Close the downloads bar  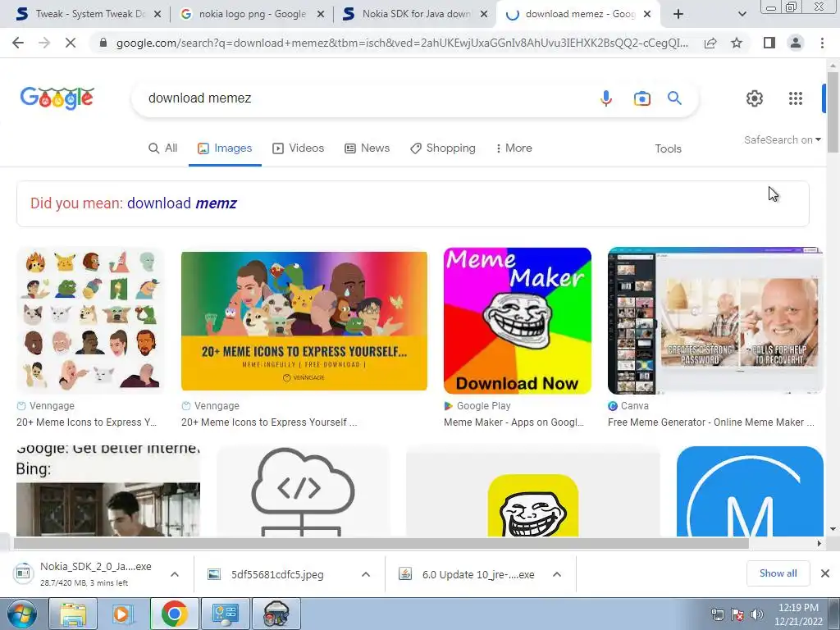pyautogui.click(x=825, y=573)
